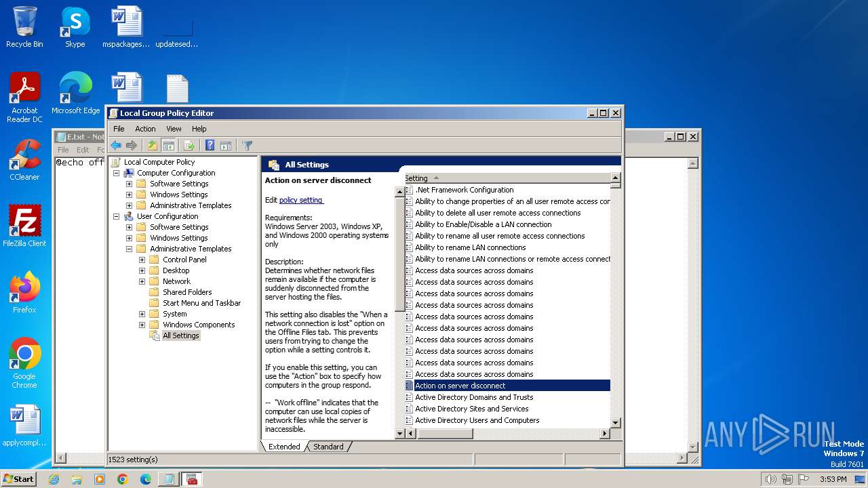Viewport: 868px width, 488px height.
Task: Click the policy setting link
Action: [x=301, y=200]
